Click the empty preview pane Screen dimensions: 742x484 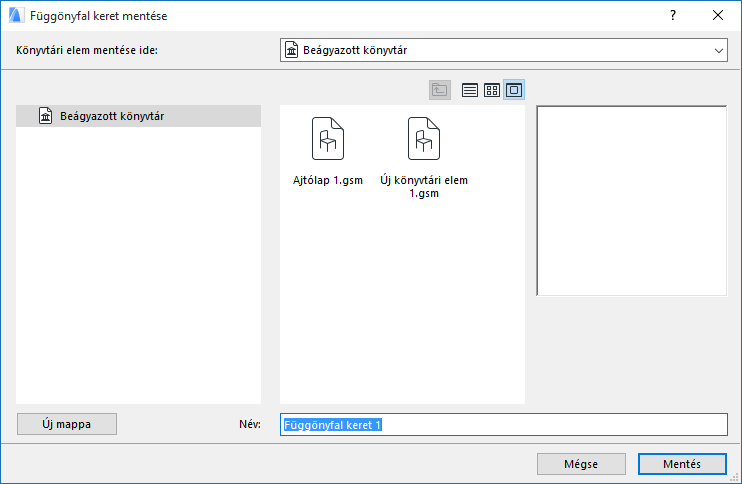point(632,201)
